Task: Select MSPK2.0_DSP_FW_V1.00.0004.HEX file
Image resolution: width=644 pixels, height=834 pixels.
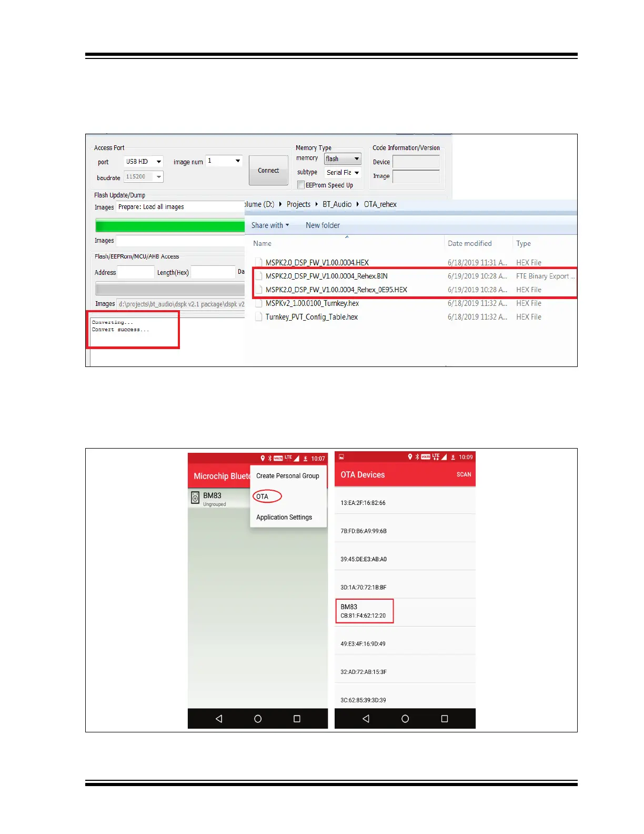Action: click(317, 262)
